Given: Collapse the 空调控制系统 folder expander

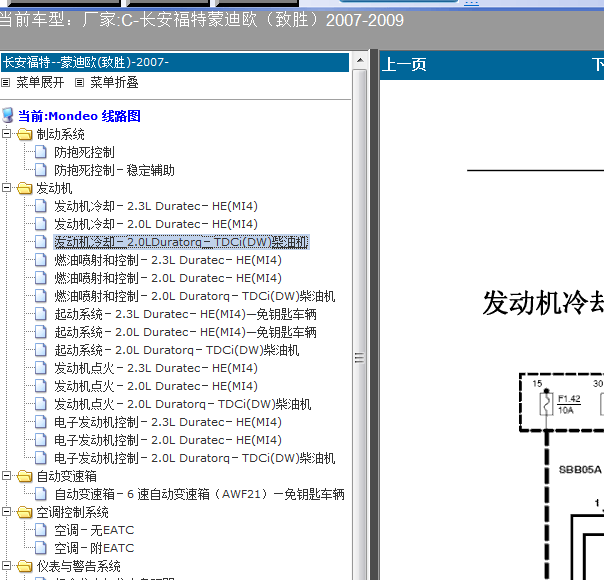Looking at the screenshot, I should pyautogui.click(x=6, y=512).
